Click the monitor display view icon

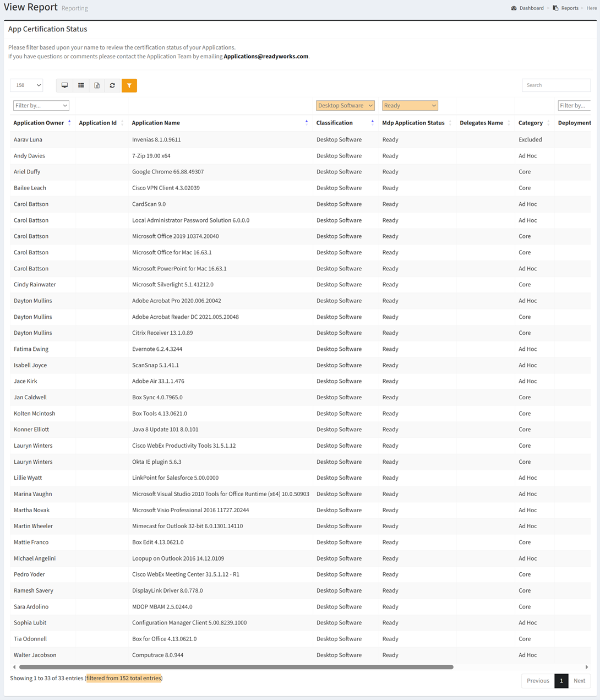coord(64,85)
